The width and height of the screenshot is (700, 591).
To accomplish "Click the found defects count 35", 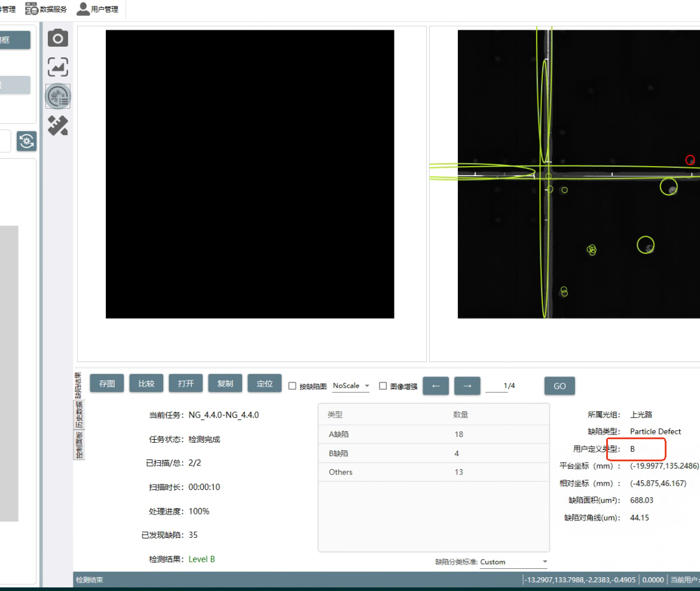I will click(x=193, y=535).
